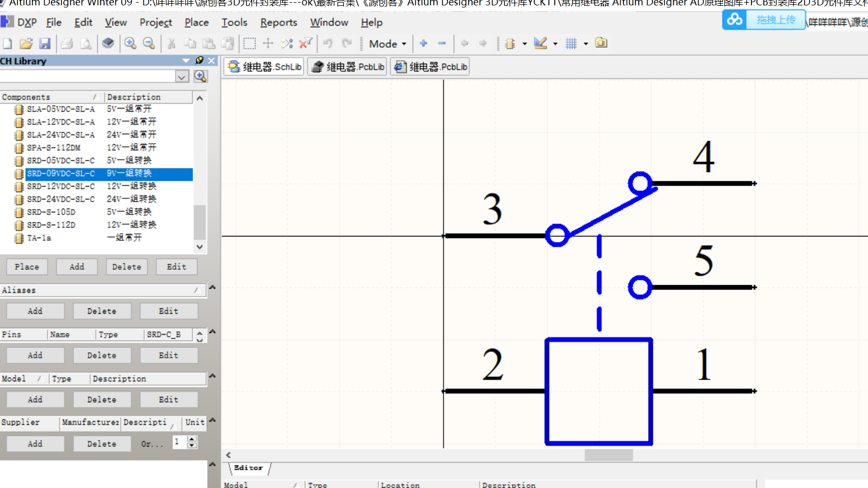
Task: Click the Paste icon in the toolbar
Action: coord(209,43)
